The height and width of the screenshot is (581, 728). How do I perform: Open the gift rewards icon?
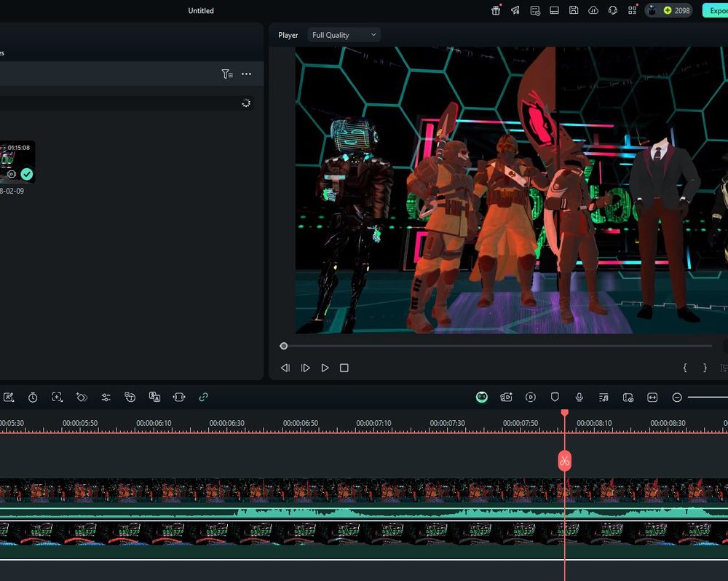click(x=496, y=10)
